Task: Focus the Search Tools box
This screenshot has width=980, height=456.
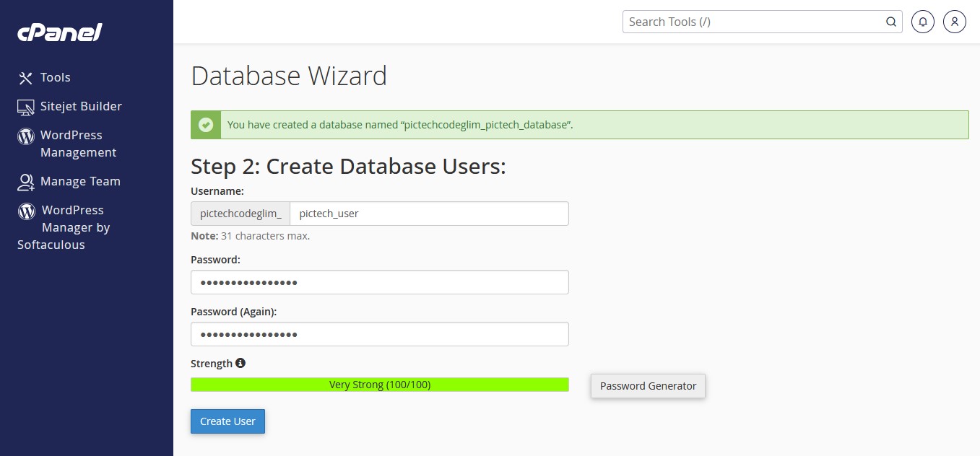Action: pyautogui.click(x=762, y=22)
